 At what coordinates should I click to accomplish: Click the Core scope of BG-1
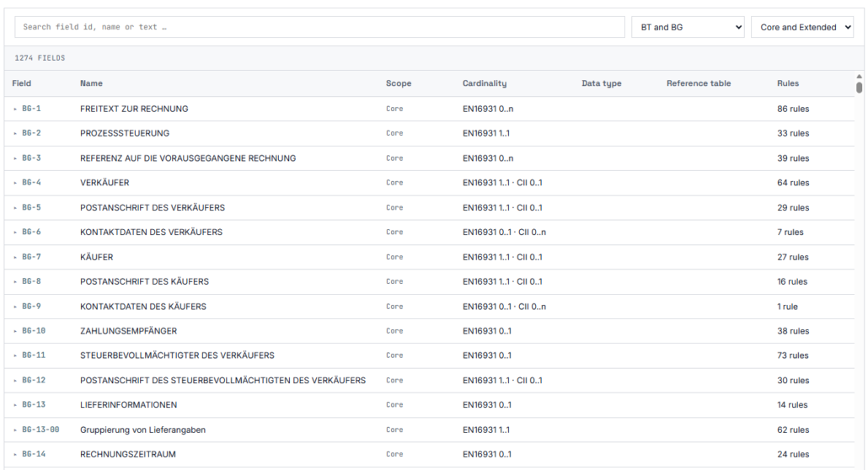click(x=394, y=109)
